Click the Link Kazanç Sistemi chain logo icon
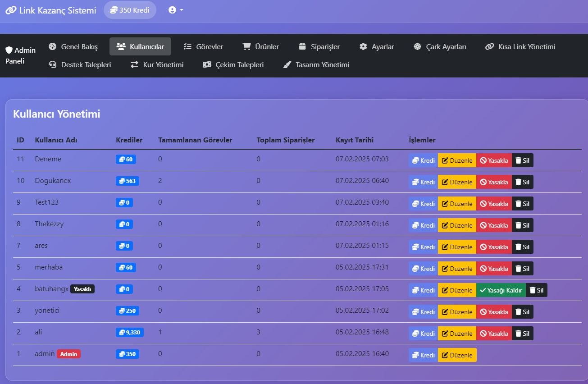The height and width of the screenshot is (384, 588). coord(11,10)
